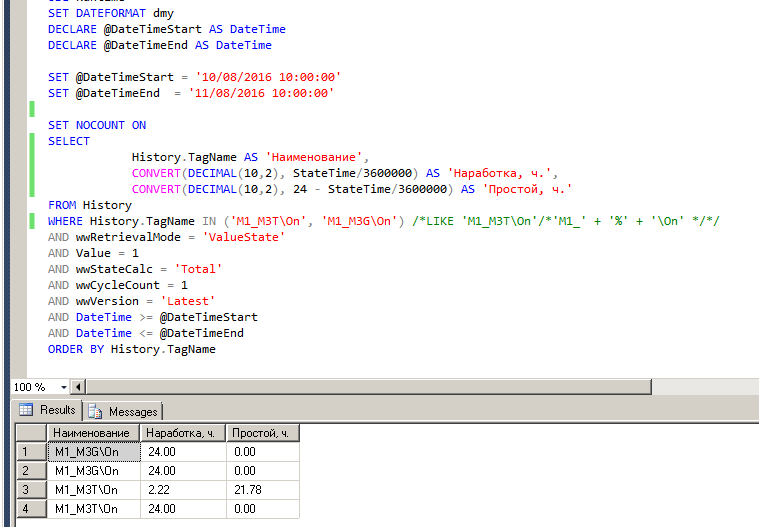Viewport: 759px width, 527px height.
Task: Click the cell with value 21.78
Action: [261, 490]
